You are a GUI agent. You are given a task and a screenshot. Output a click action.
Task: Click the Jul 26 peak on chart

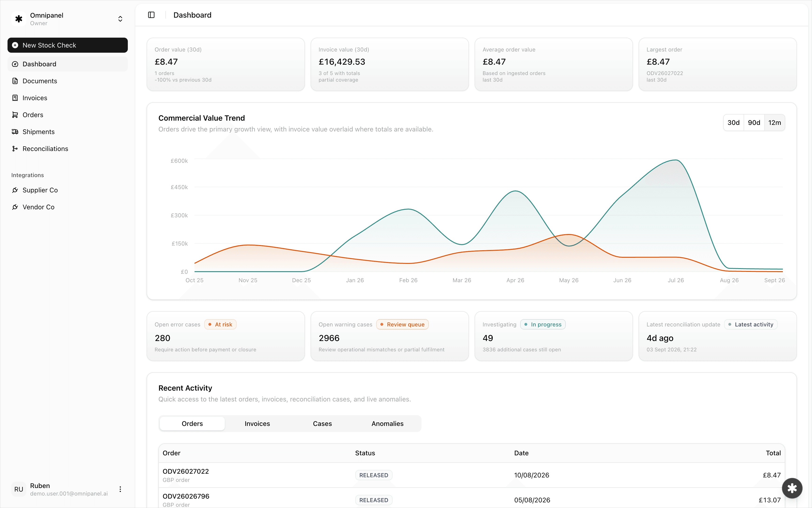point(676,160)
